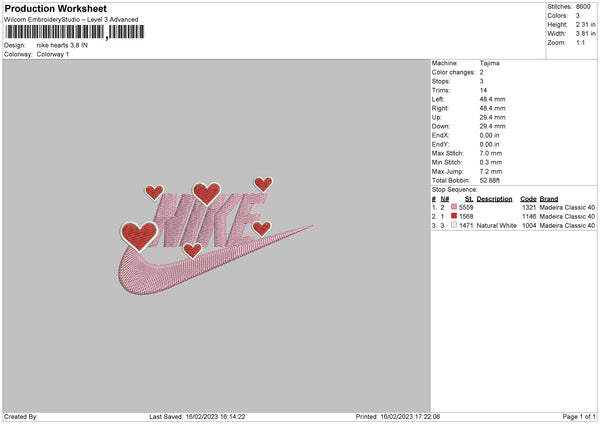Select the Max Stitch value 7.0 mm
Image resolution: width=600 pixels, height=424 pixels.
pos(491,153)
